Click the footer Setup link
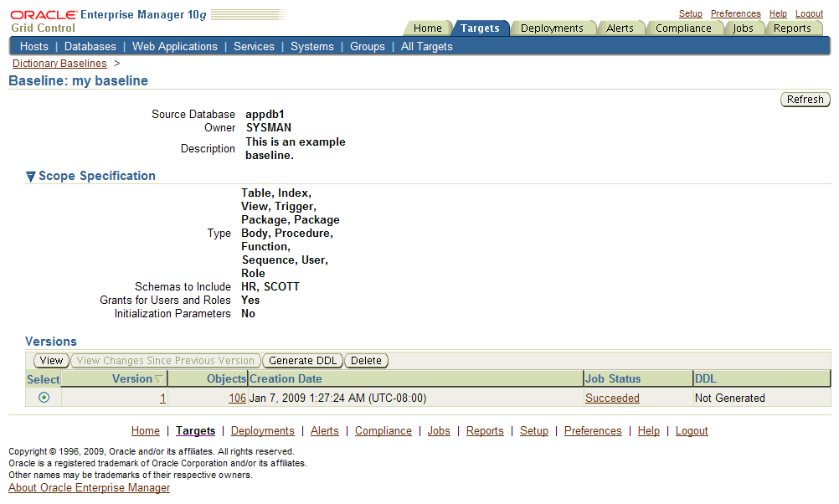This screenshot has height=504, width=839. pyautogui.click(x=534, y=430)
